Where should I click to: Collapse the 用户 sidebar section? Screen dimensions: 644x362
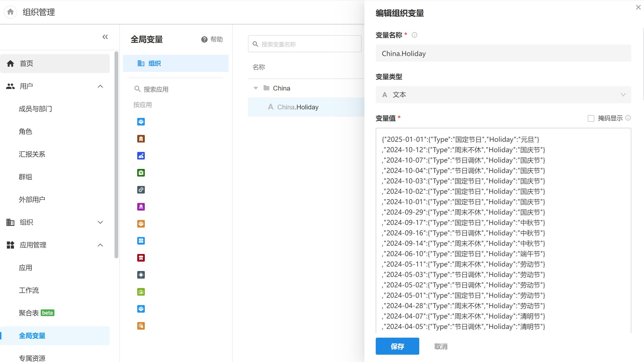tap(100, 86)
